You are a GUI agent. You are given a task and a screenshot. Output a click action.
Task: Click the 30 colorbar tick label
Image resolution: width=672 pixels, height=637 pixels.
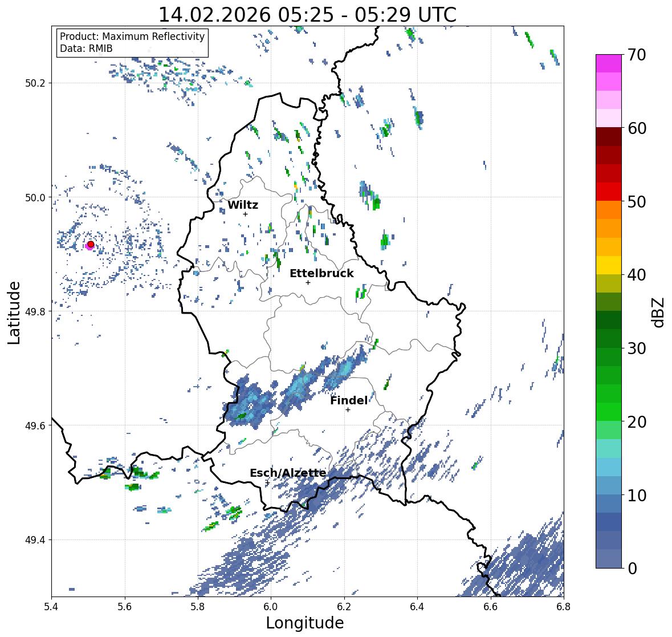(x=637, y=348)
